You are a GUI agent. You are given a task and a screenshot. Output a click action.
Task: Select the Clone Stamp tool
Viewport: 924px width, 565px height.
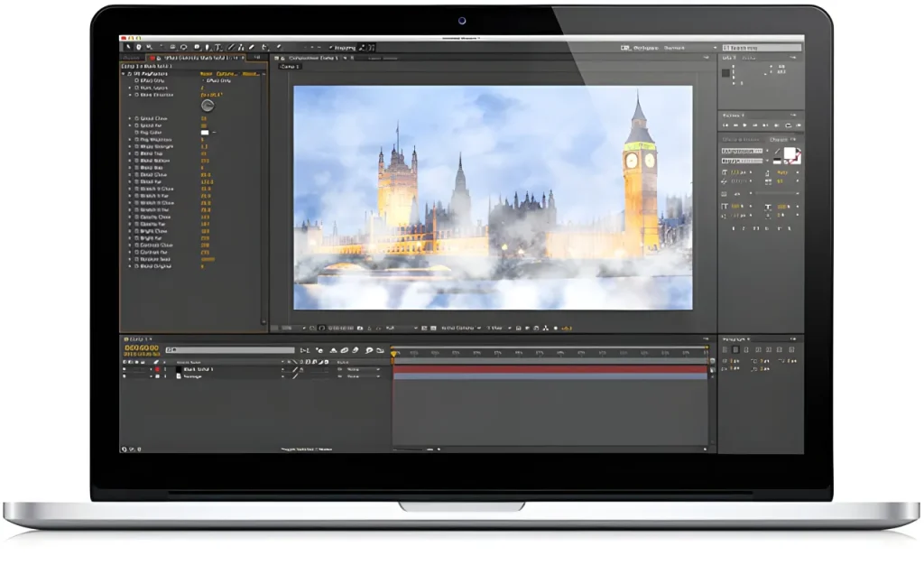(x=241, y=47)
